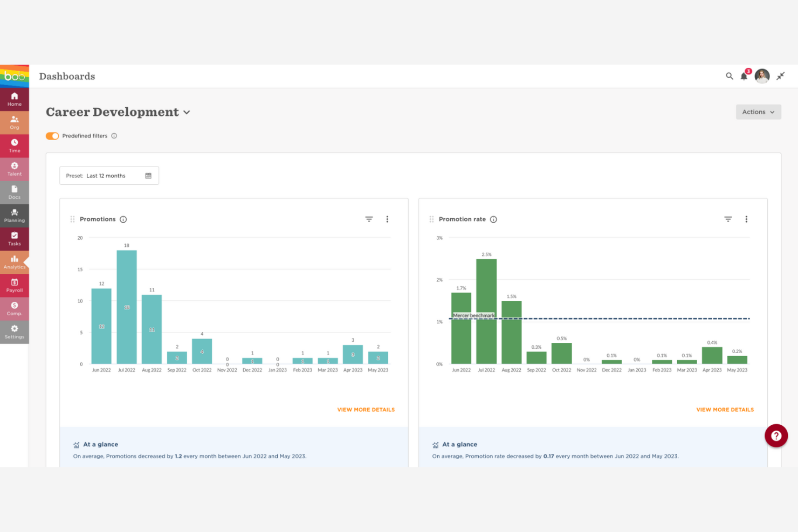Click the Jul 2022 Promotion rate bar
The image size is (798, 532).
coord(486,312)
